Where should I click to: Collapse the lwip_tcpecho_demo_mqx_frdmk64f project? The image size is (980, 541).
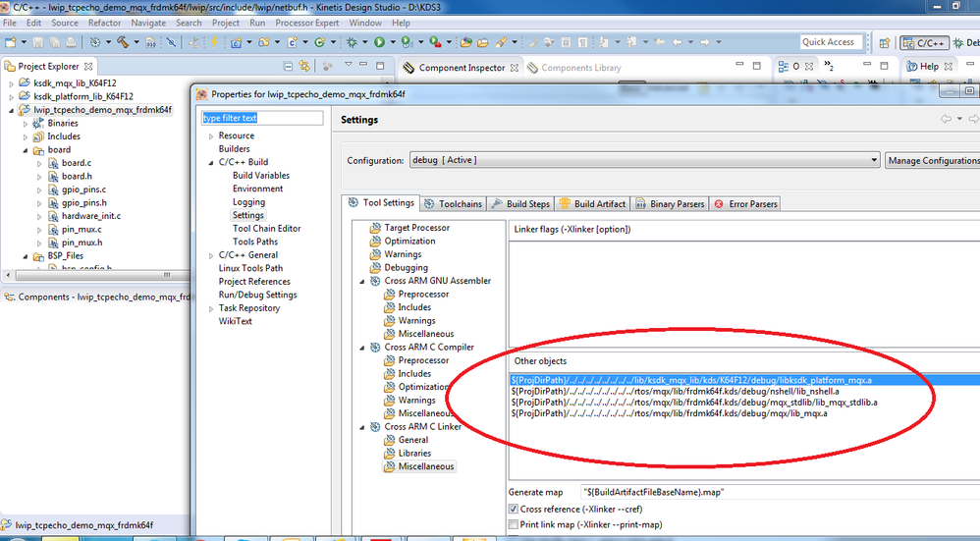(11, 110)
